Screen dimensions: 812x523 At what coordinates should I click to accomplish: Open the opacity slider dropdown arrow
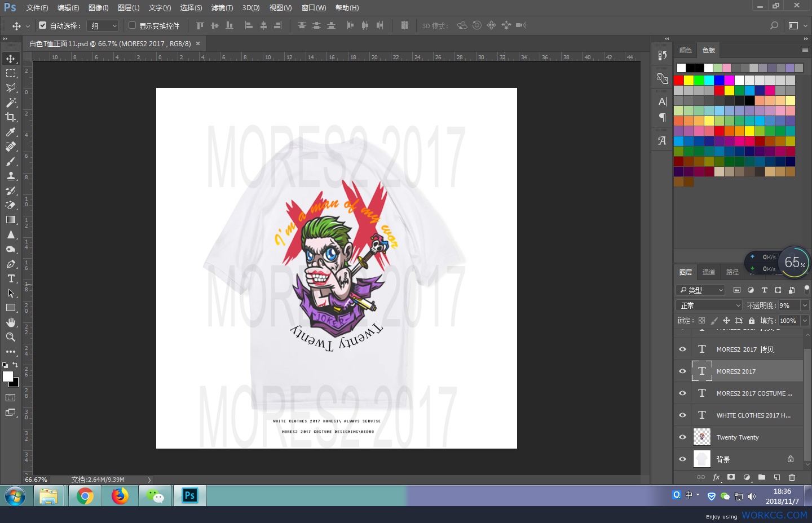click(805, 305)
